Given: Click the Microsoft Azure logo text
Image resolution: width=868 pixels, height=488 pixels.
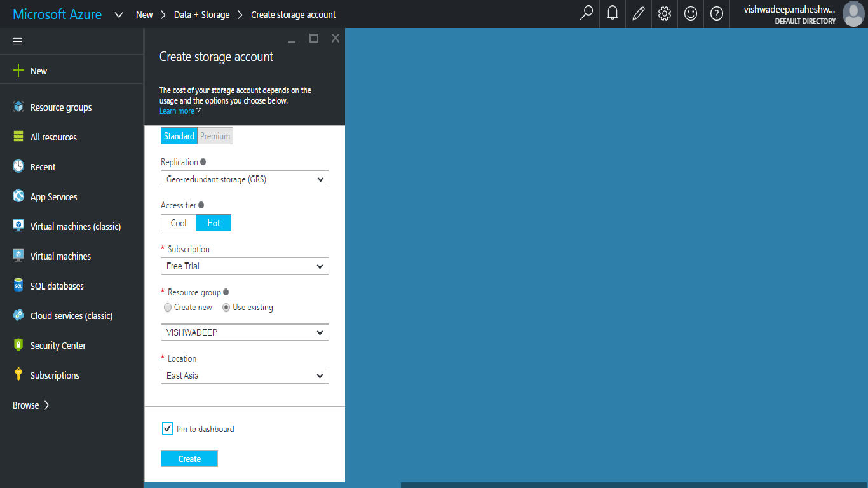Looking at the screenshot, I should coord(57,14).
